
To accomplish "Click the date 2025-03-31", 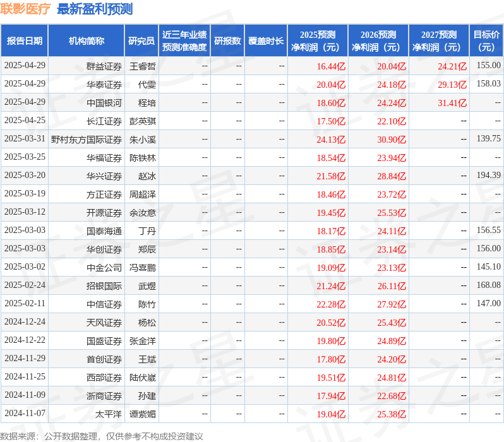I will (25, 138).
